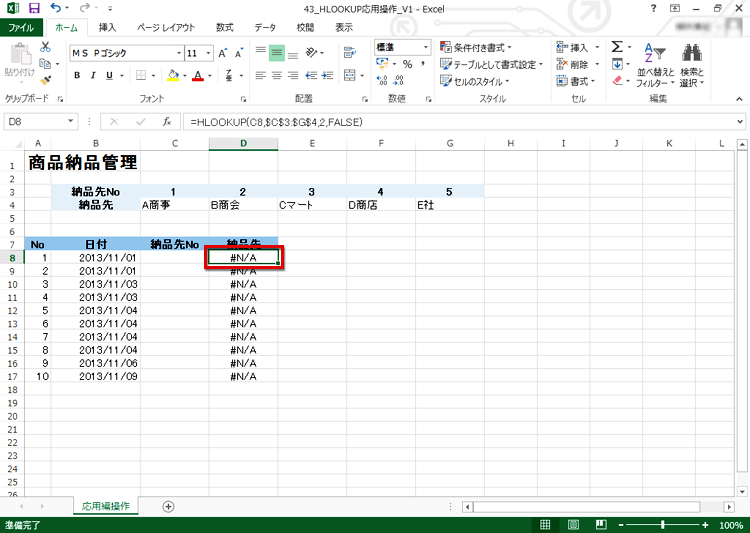750x533 pixels.
Task: Click the insert function fx icon
Action: point(167,122)
